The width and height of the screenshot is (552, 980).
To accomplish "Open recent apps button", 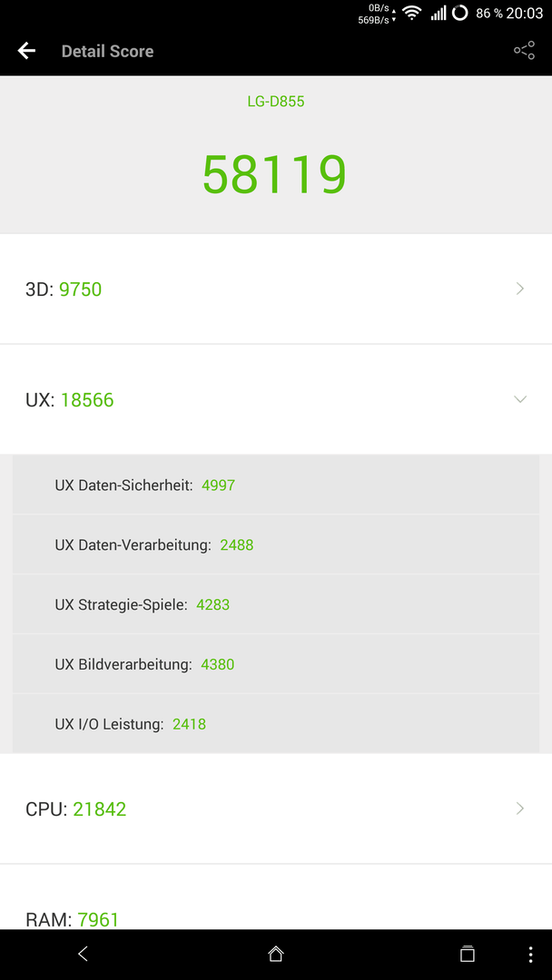I will [x=467, y=954].
